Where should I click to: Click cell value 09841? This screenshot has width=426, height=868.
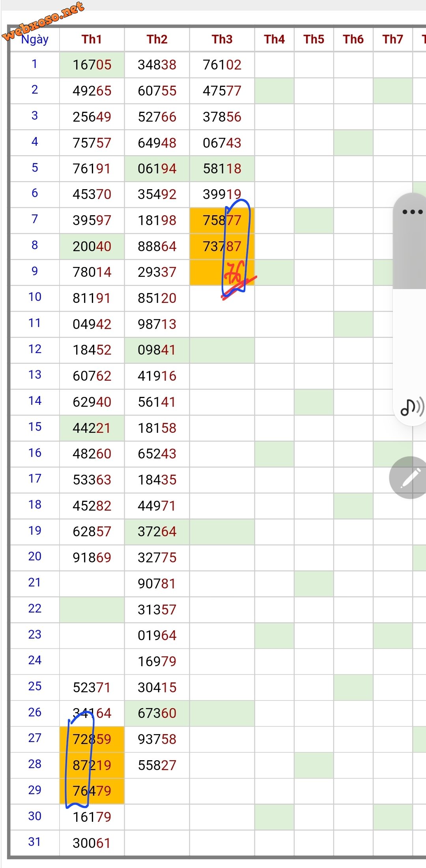click(x=157, y=350)
